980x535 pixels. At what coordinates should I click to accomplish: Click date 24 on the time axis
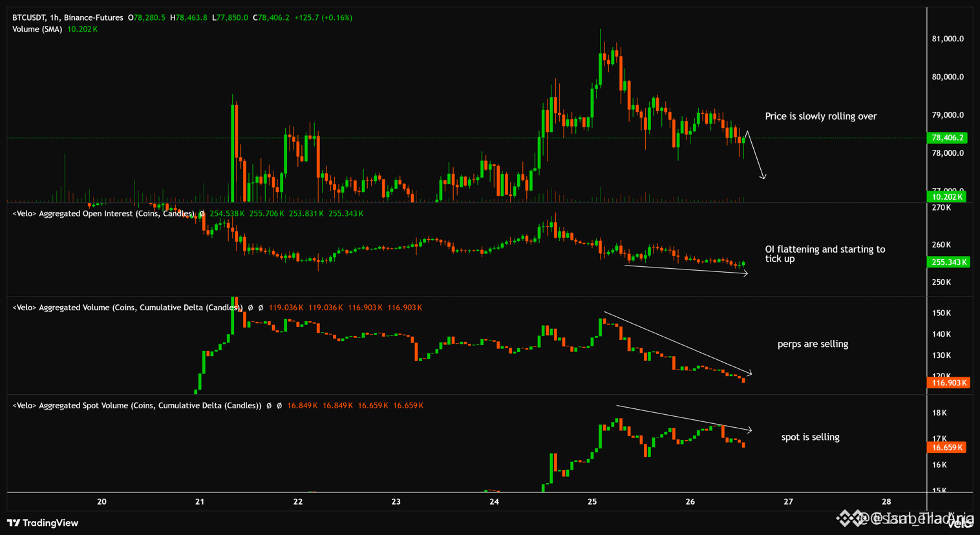tap(495, 501)
